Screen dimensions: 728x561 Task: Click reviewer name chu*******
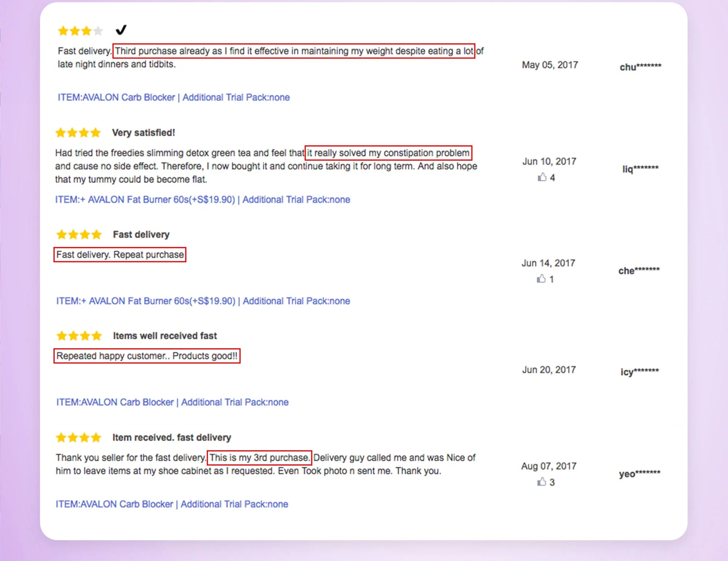point(640,67)
